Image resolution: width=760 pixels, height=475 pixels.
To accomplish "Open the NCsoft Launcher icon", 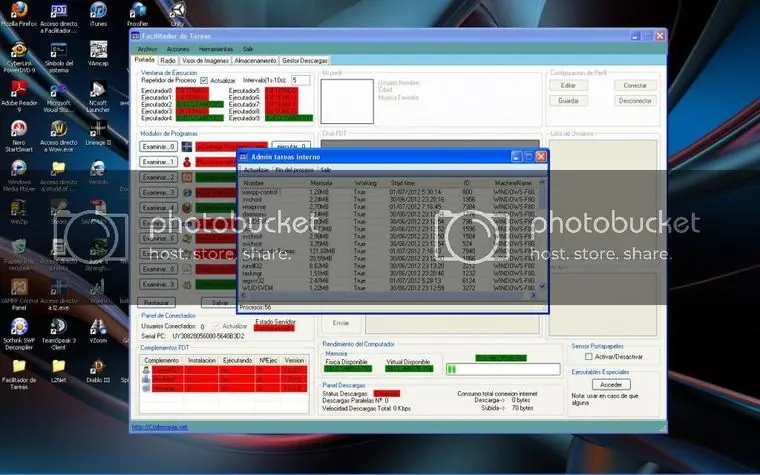I will 98,97.
